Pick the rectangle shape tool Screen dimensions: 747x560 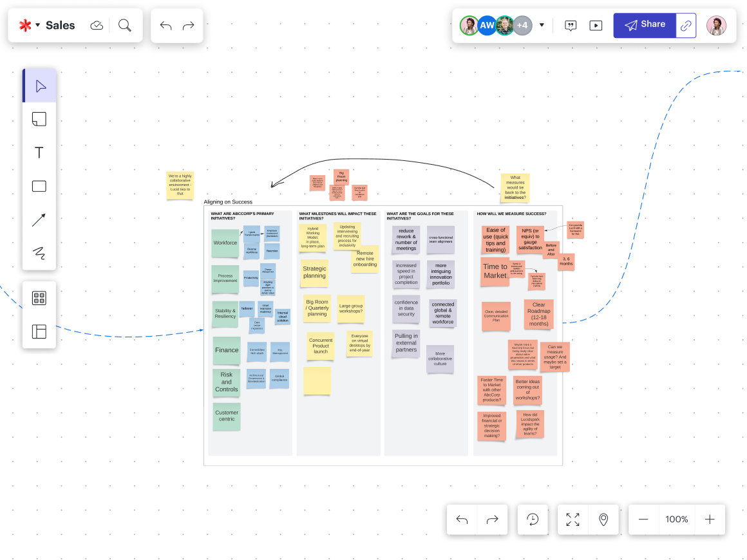(39, 187)
